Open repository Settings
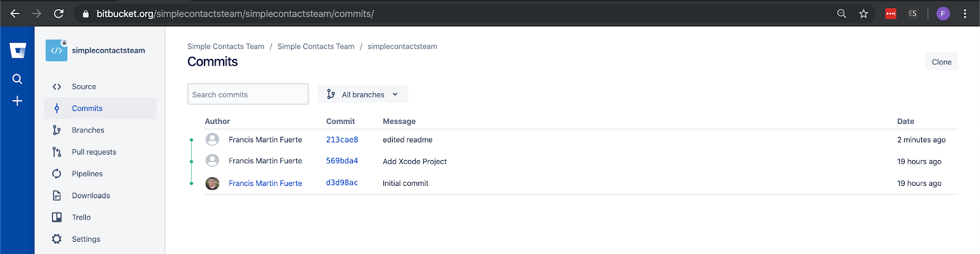This screenshot has height=254, width=980. pos(86,239)
